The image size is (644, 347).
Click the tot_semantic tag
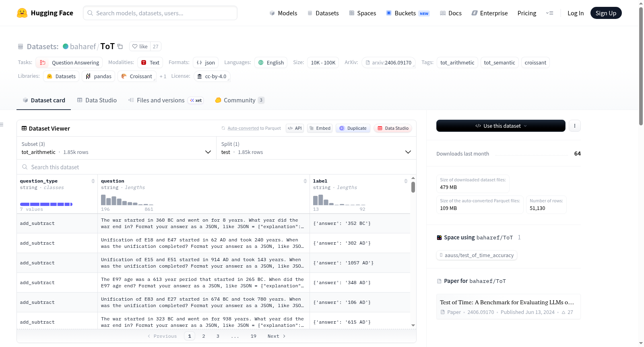click(x=500, y=62)
